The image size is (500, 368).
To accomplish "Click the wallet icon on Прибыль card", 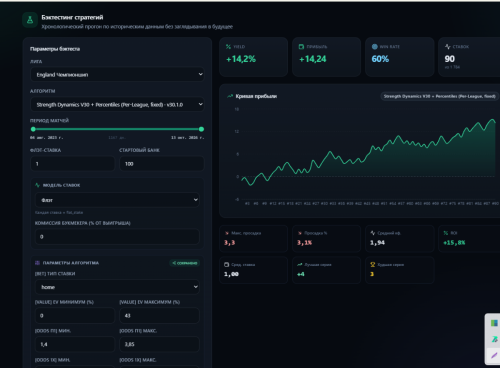I will tap(301, 47).
